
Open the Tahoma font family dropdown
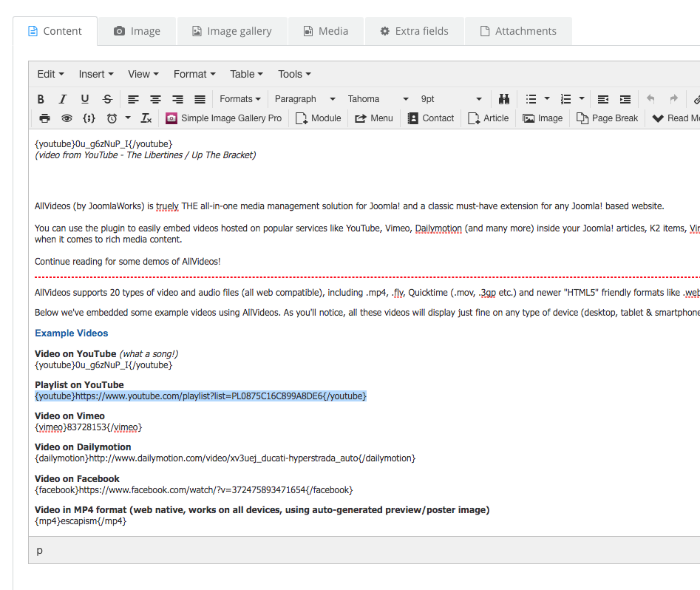(378, 99)
